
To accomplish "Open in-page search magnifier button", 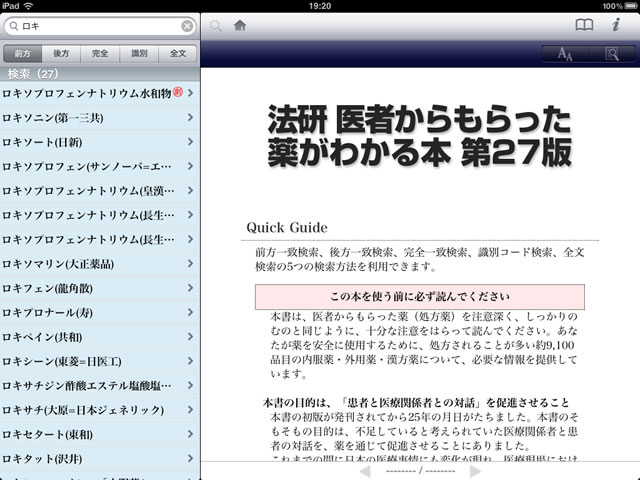I will pos(612,54).
